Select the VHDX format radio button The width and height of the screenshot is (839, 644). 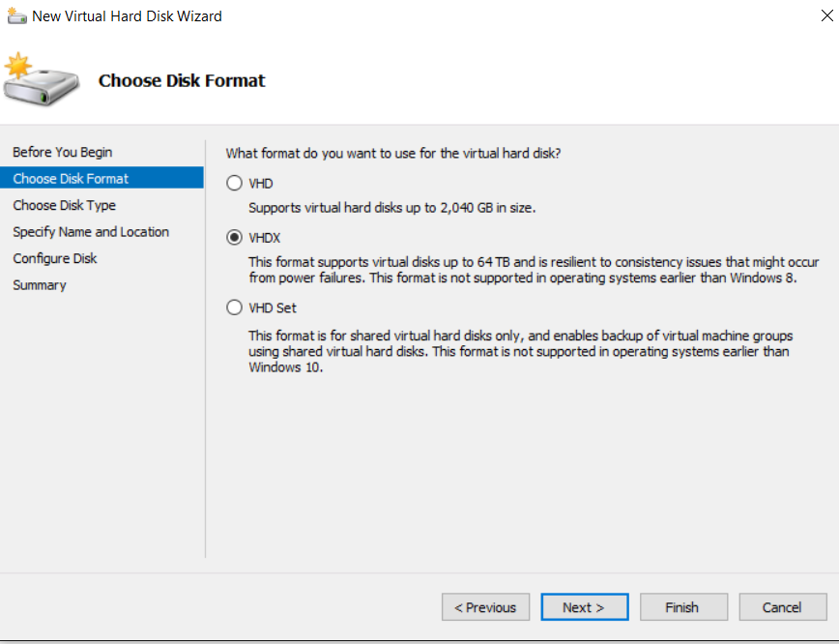[234, 238]
